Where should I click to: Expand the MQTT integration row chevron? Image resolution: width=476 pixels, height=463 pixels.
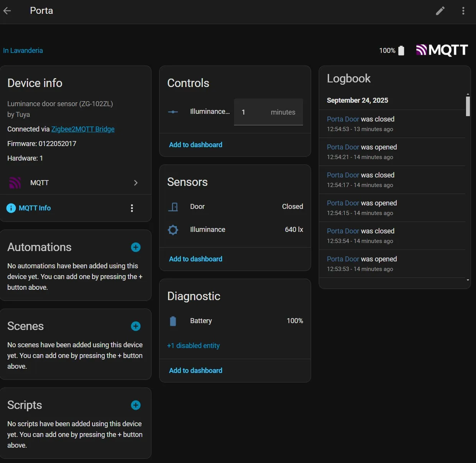(136, 183)
